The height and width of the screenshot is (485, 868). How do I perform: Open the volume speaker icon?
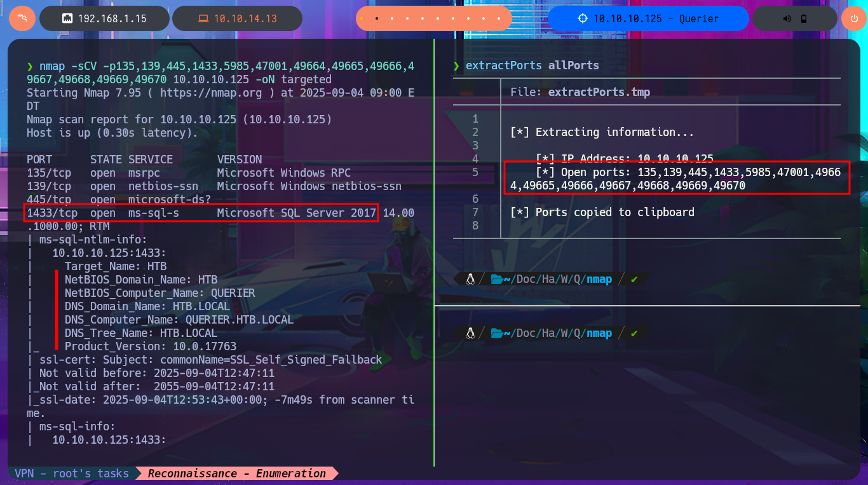787,19
